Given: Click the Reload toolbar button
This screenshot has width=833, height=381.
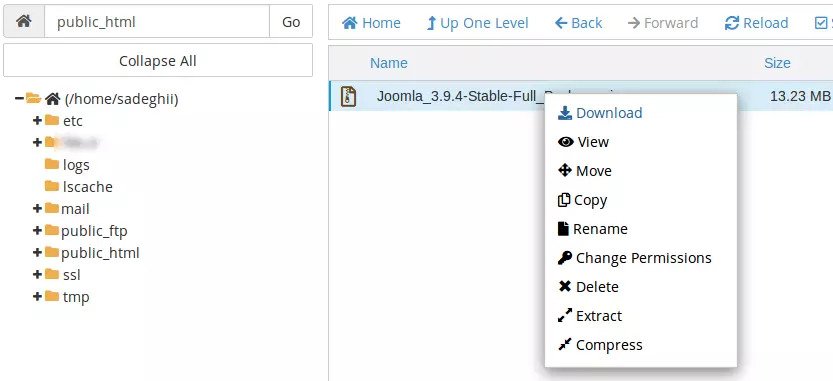Looking at the screenshot, I should pyautogui.click(x=756, y=23).
